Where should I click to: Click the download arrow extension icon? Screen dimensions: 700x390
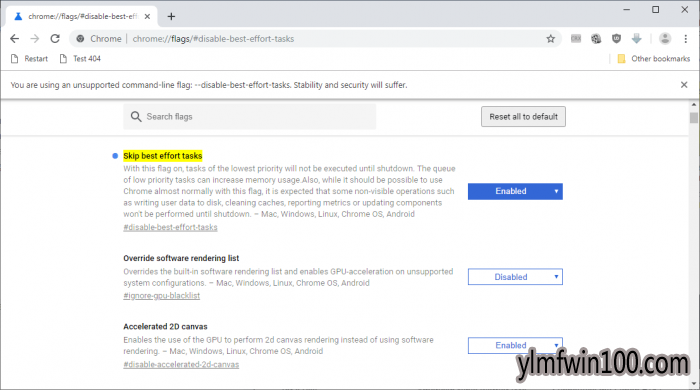click(637, 39)
